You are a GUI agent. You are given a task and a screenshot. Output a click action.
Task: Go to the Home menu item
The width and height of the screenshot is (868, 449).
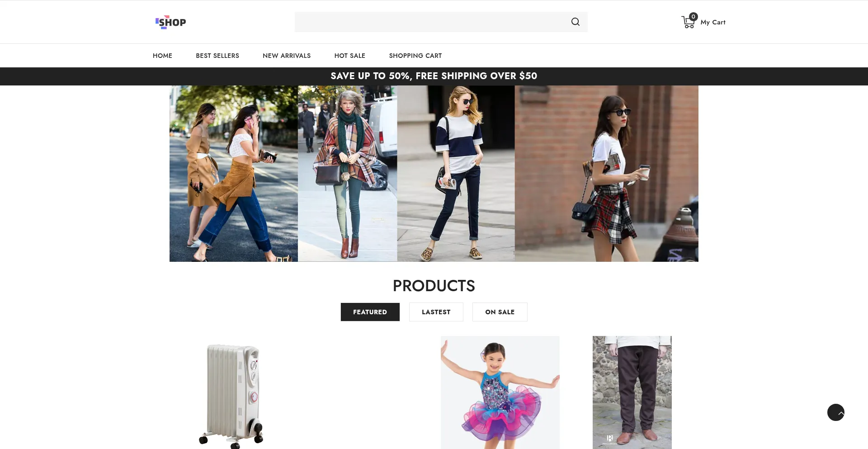coord(162,56)
